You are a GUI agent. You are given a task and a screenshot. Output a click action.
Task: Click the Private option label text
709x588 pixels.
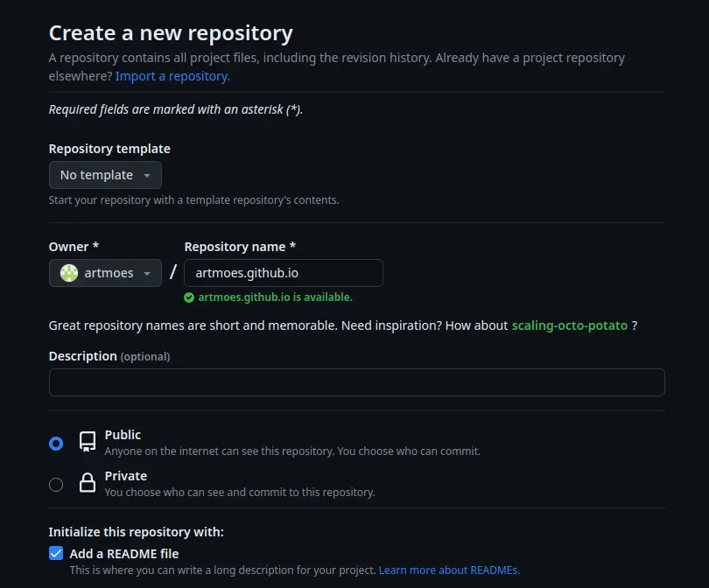[126, 476]
